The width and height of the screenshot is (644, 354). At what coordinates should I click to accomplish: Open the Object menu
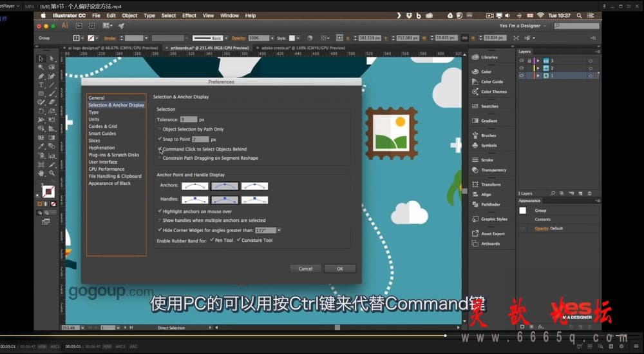[x=129, y=15]
